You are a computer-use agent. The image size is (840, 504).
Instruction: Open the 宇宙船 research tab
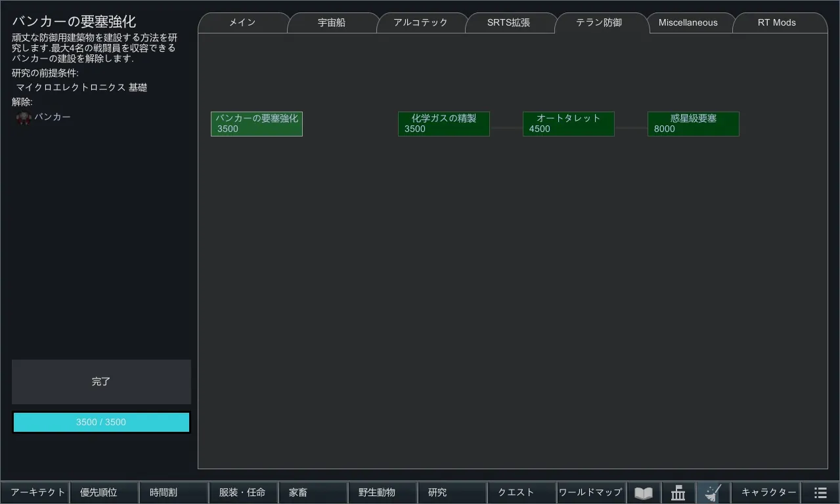click(332, 23)
